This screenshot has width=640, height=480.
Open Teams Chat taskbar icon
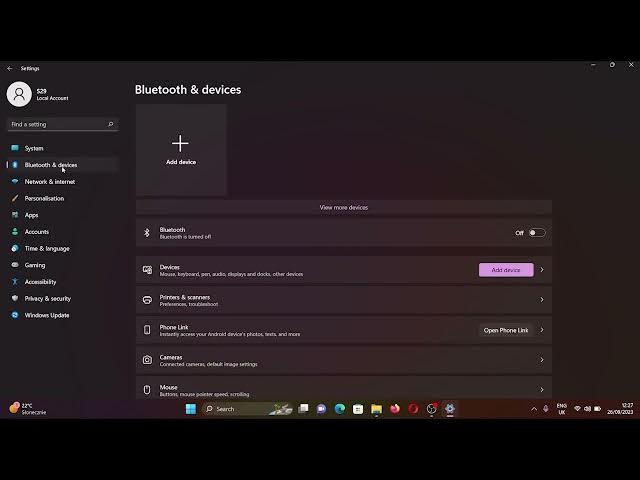coord(322,409)
